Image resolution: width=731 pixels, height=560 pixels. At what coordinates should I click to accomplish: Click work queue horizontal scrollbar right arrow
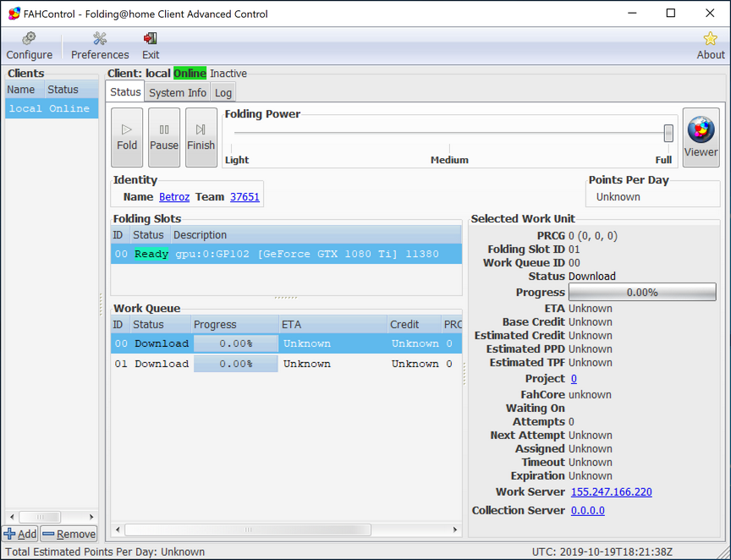(x=455, y=530)
